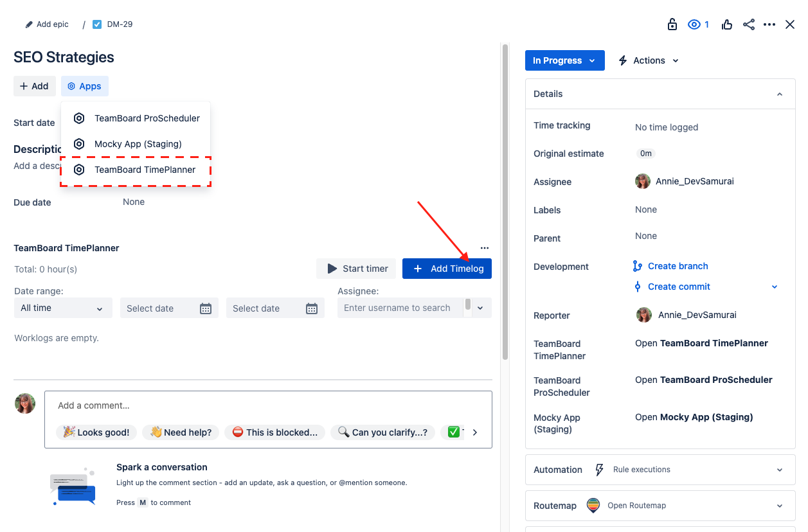Vote with the thumbs-up icon
This screenshot has width=808, height=532.
click(727, 24)
